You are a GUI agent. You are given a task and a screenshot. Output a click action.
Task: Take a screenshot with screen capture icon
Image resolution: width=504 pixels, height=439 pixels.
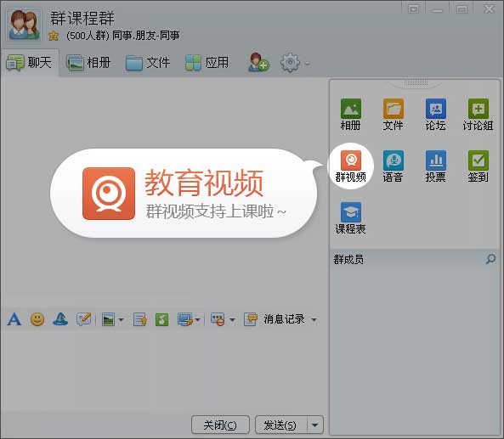(185, 319)
